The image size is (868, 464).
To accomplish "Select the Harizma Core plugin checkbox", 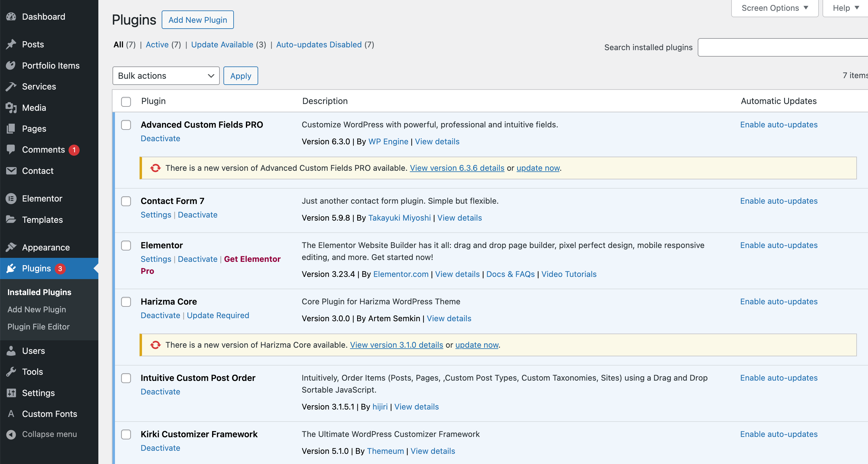I will (126, 302).
